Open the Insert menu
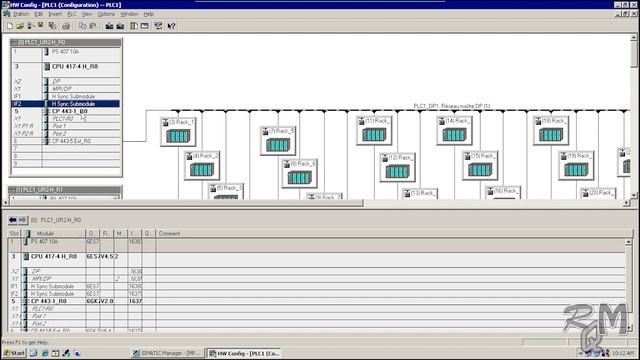The width and height of the screenshot is (640, 360). (x=55, y=14)
